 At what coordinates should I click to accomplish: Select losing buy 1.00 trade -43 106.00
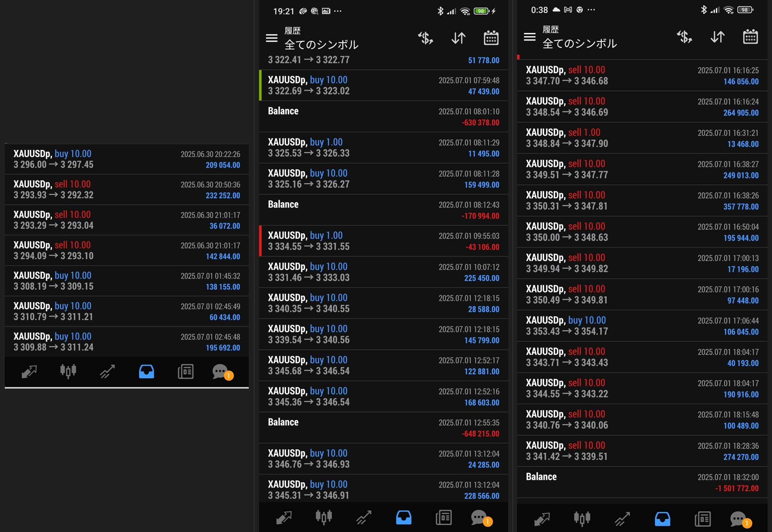point(383,241)
